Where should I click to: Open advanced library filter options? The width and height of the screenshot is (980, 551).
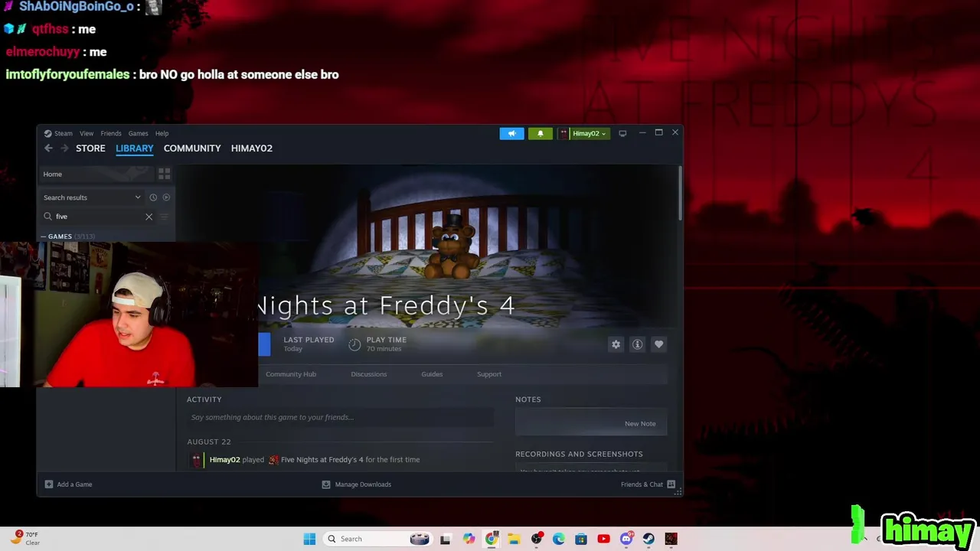[x=164, y=217]
